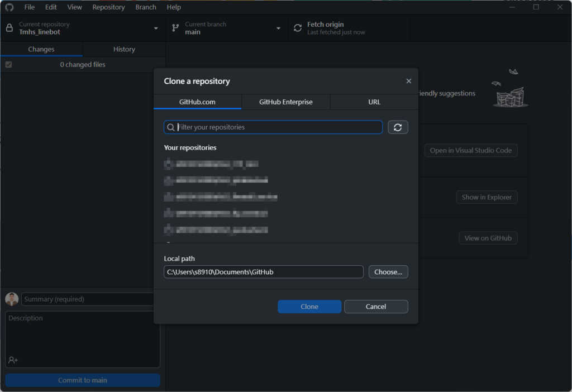Click the "Your repositories" heading

190,147
